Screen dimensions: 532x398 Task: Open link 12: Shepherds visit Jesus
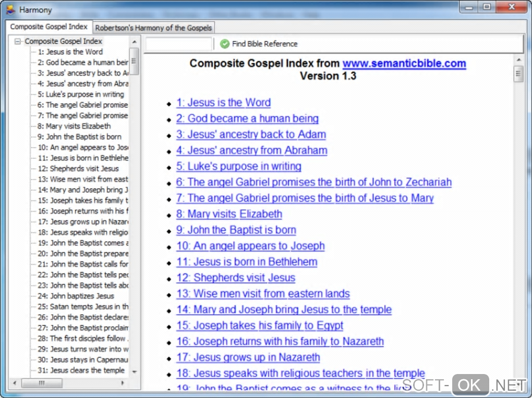(x=236, y=278)
